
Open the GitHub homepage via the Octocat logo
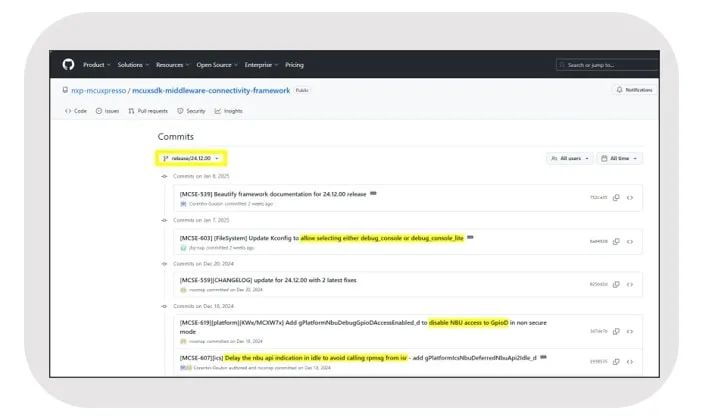(x=68, y=65)
